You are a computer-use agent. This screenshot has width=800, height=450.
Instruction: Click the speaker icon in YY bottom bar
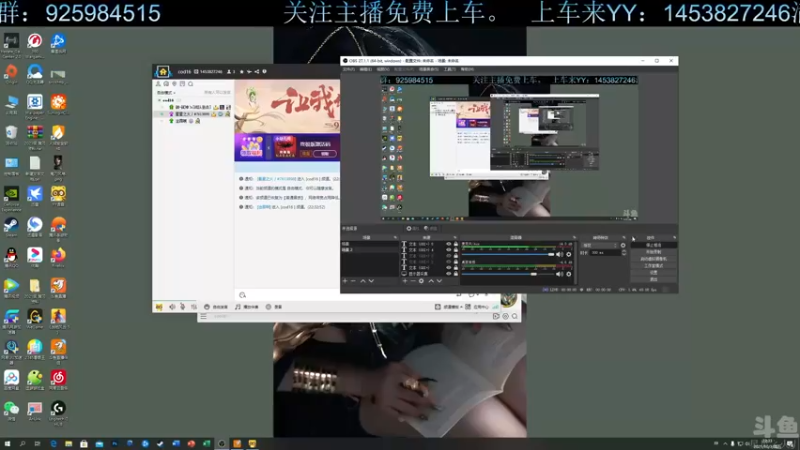pos(172,307)
